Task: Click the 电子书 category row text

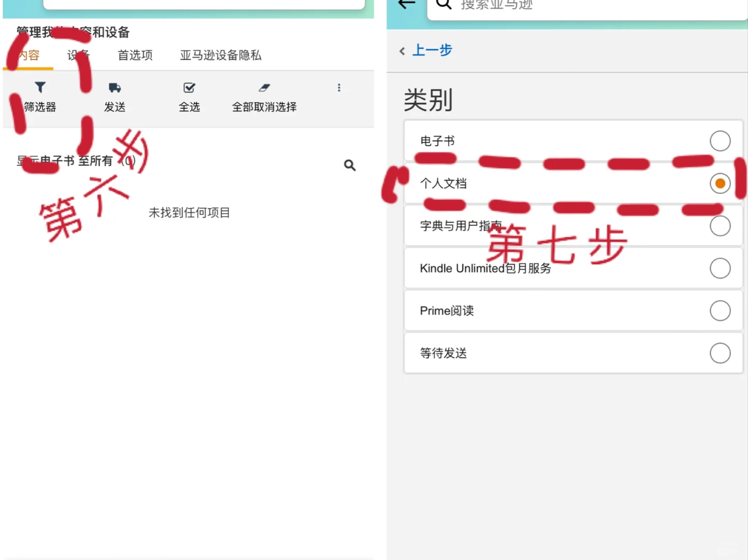Action: click(437, 141)
